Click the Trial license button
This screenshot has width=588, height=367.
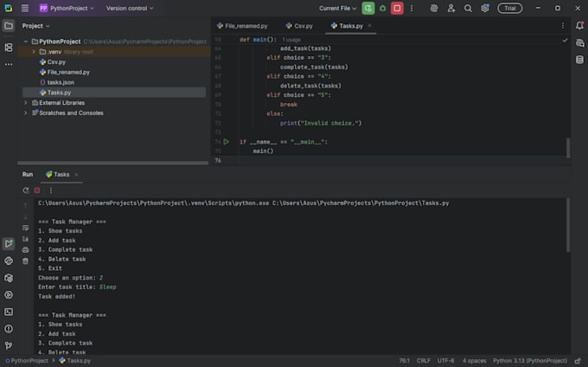coord(509,9)
